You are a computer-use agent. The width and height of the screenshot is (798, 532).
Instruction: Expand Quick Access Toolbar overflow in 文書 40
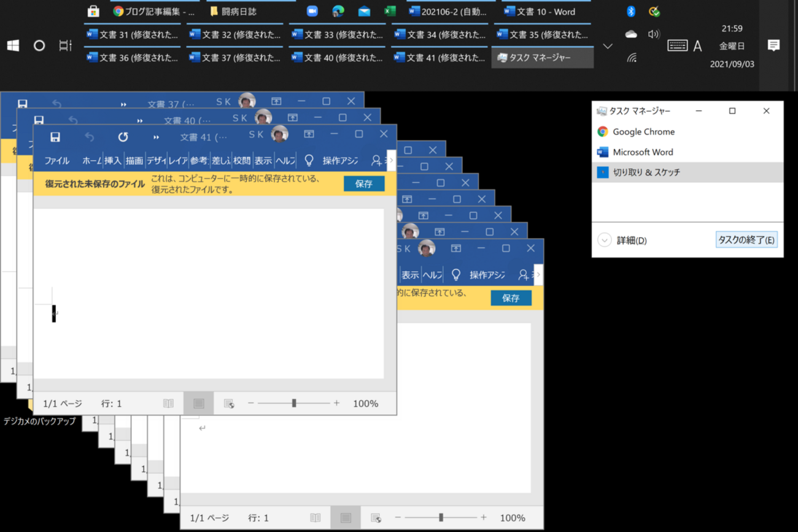click(x=139, y=121)
